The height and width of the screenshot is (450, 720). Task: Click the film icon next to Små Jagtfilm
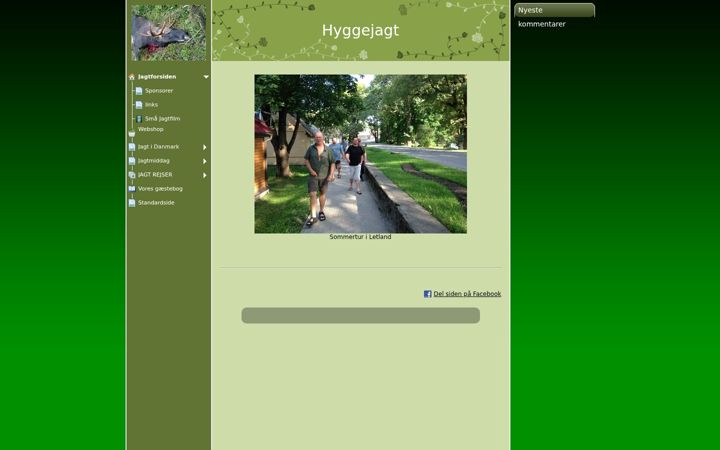tap(139, 119)
